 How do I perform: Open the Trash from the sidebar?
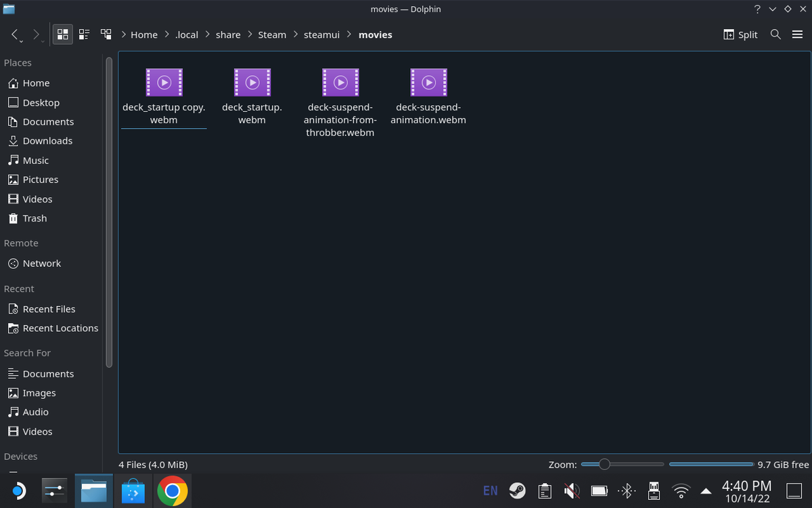coord(34,218)
